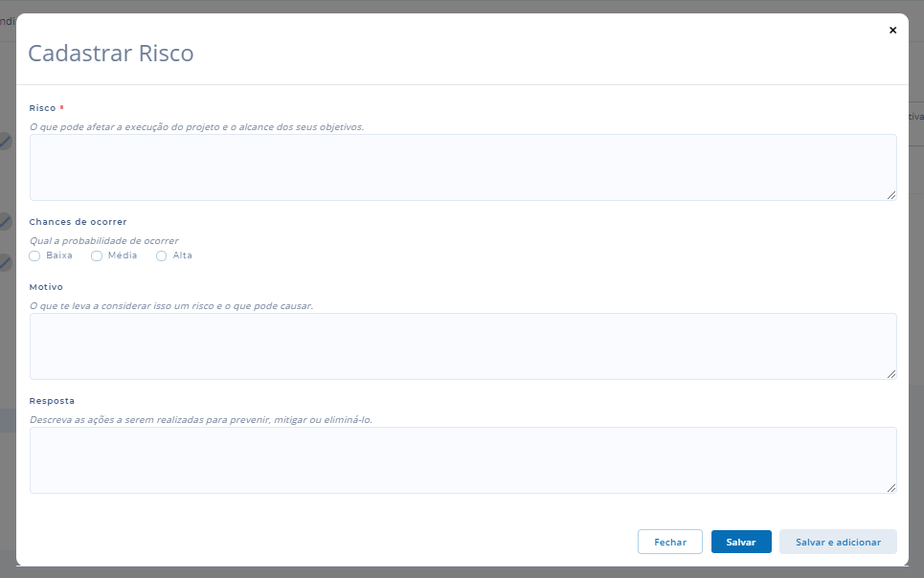Image resolution: width=924 pixels, height=578 pixels.
Task: Click the Motivo field label
Action: [x=46, y=287]
